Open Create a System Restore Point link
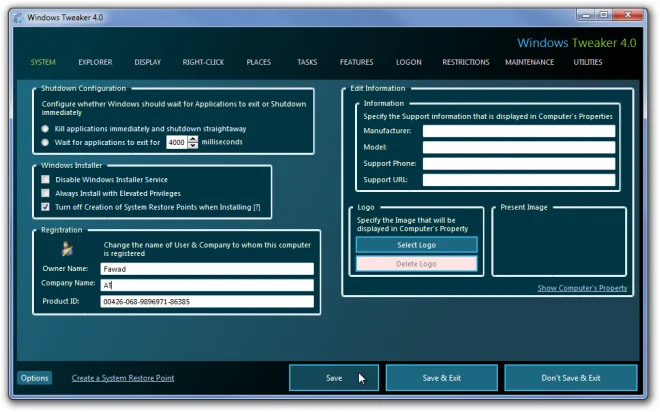660x412 pixels. pyautogui.click(x=123, y=378)
